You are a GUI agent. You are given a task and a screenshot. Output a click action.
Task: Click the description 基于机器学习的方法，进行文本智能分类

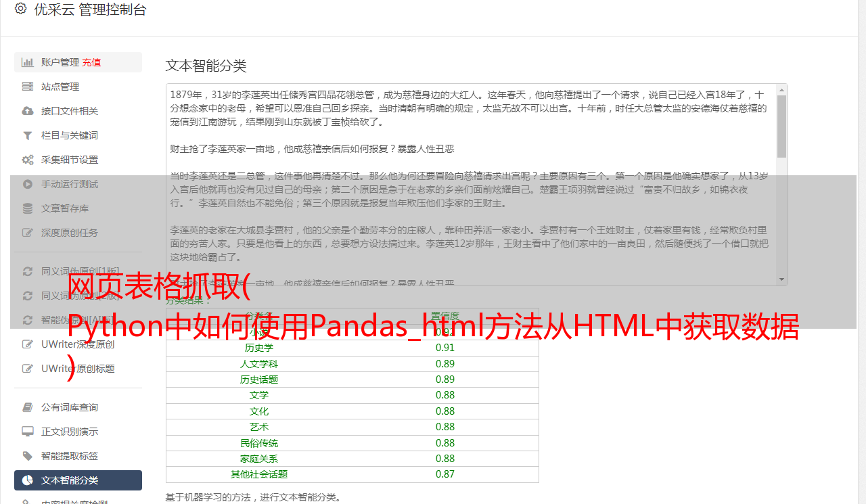coord(253,497)
